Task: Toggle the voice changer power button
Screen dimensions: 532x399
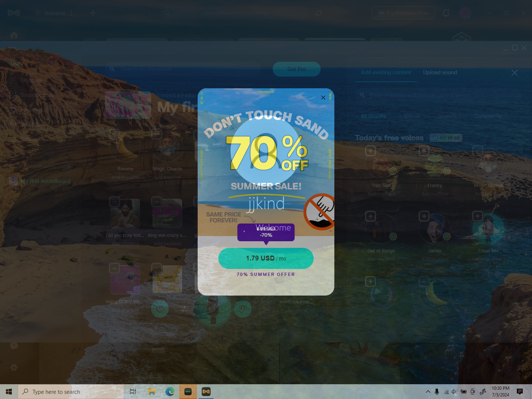Action: 160,308
